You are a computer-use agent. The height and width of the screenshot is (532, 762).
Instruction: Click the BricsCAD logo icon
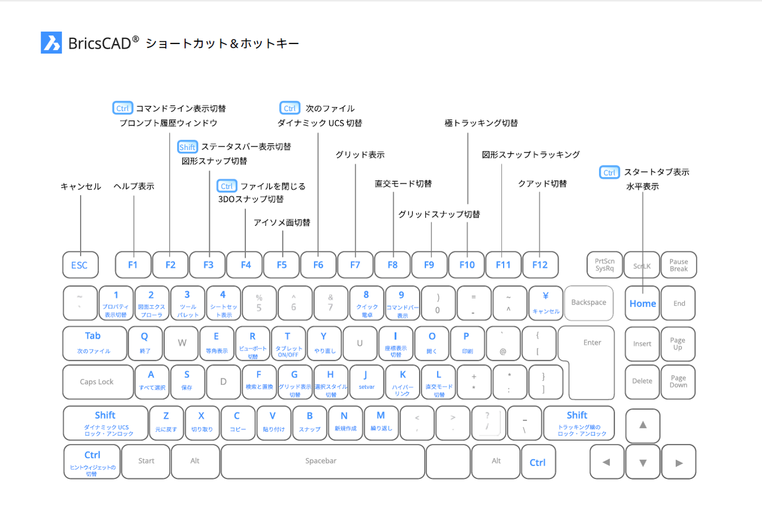(51, 41)
